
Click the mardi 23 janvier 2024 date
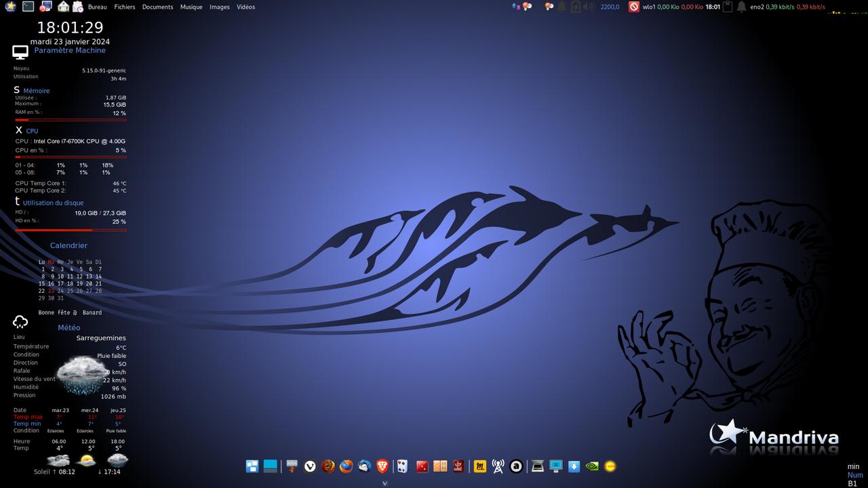(x=70, y=41)
